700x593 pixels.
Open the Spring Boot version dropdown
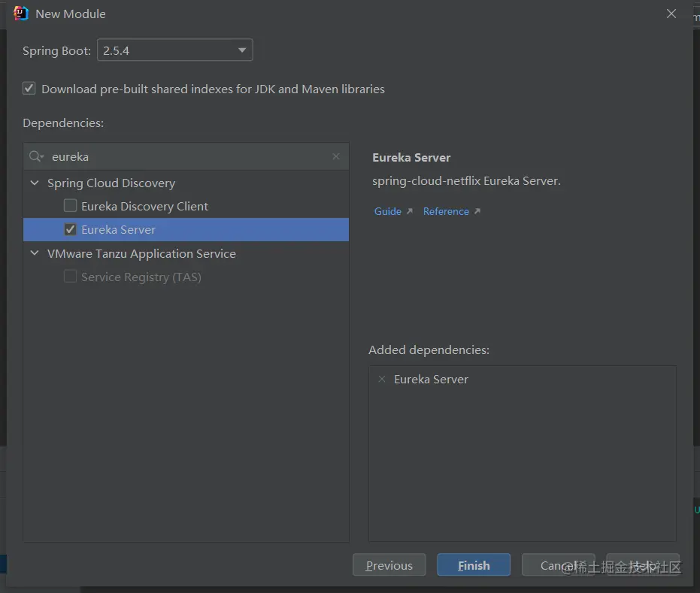242,50
